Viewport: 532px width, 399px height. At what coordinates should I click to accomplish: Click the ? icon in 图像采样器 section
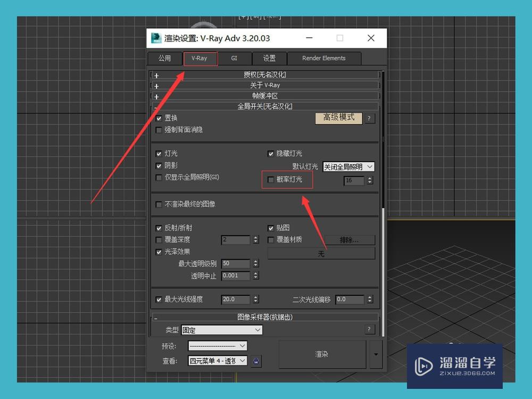(369, 329)
